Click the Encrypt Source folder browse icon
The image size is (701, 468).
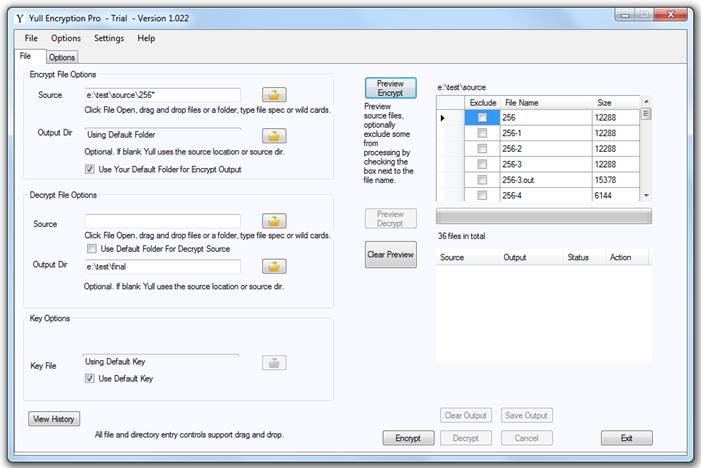pyautogui.click(x=273, y=95)
